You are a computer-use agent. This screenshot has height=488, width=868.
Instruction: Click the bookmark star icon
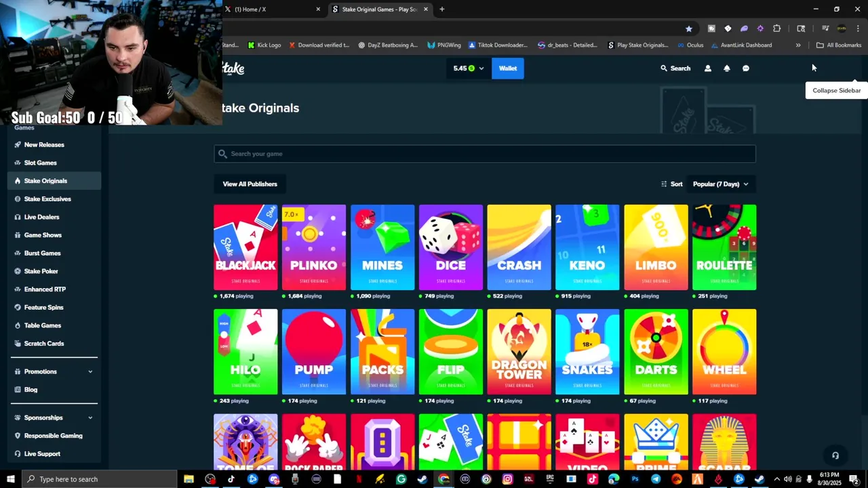tap(689, 28)
